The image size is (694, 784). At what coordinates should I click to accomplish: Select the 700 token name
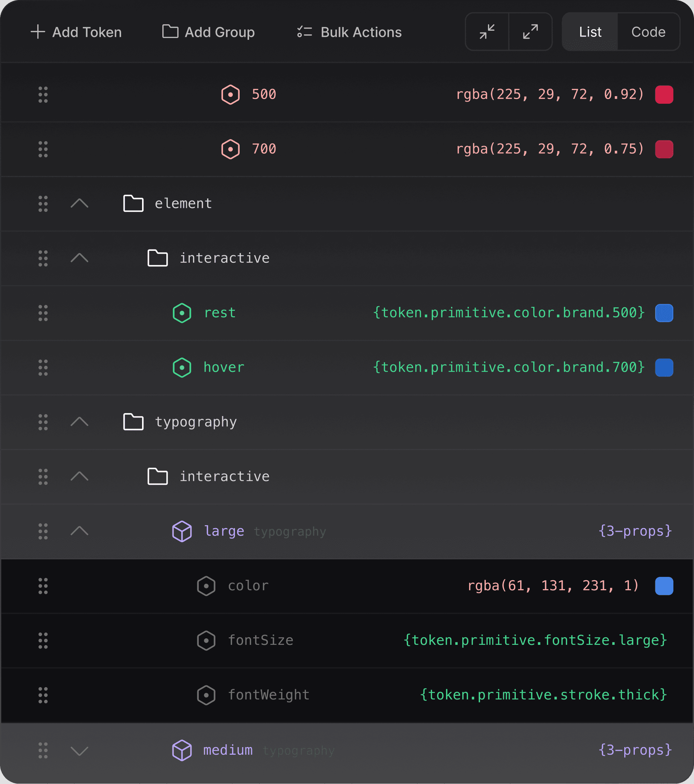pyautogui.click(x=264, y=149)
